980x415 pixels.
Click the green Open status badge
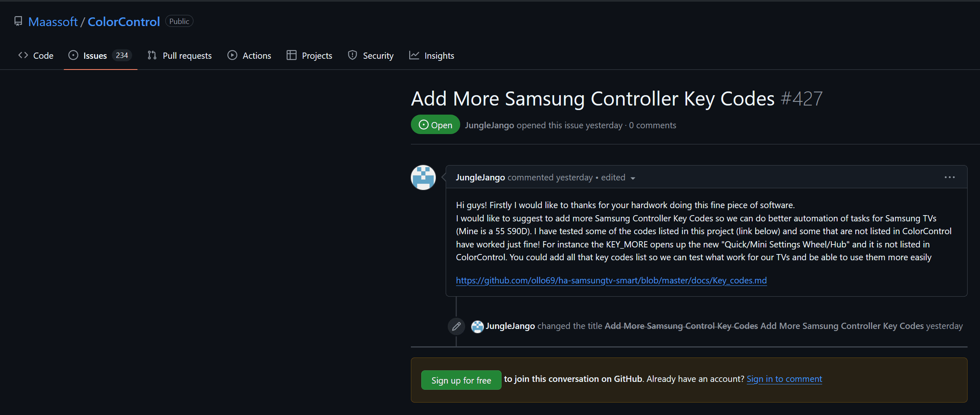click(x=435, y=125)
